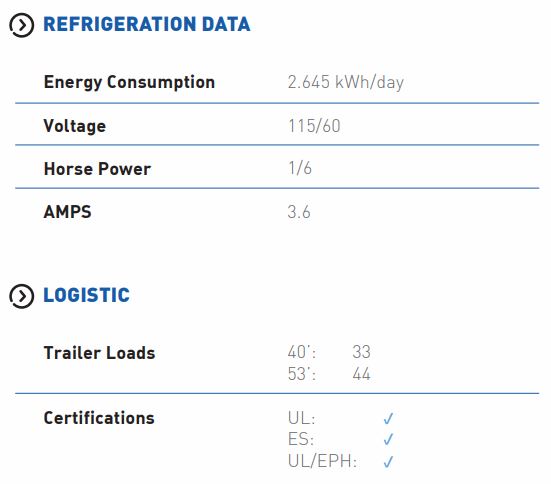Select the Logistic section heading
Viewport: 551px width, 484px height.
click(x=86, y=295)
